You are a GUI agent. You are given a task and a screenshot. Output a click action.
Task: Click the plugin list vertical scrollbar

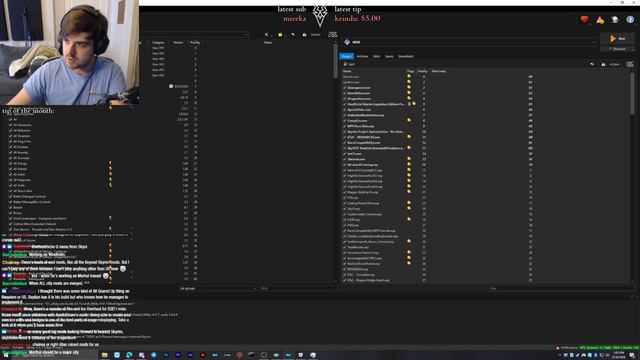coord(632,94)
